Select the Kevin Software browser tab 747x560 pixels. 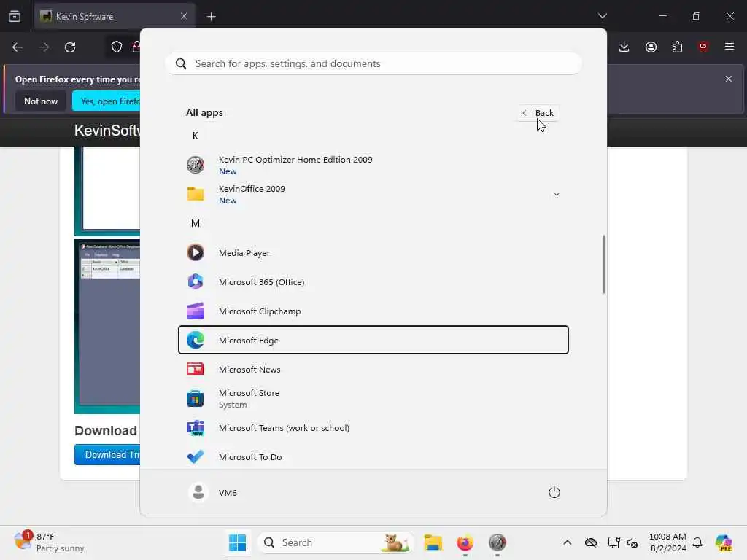coord(115,16)
